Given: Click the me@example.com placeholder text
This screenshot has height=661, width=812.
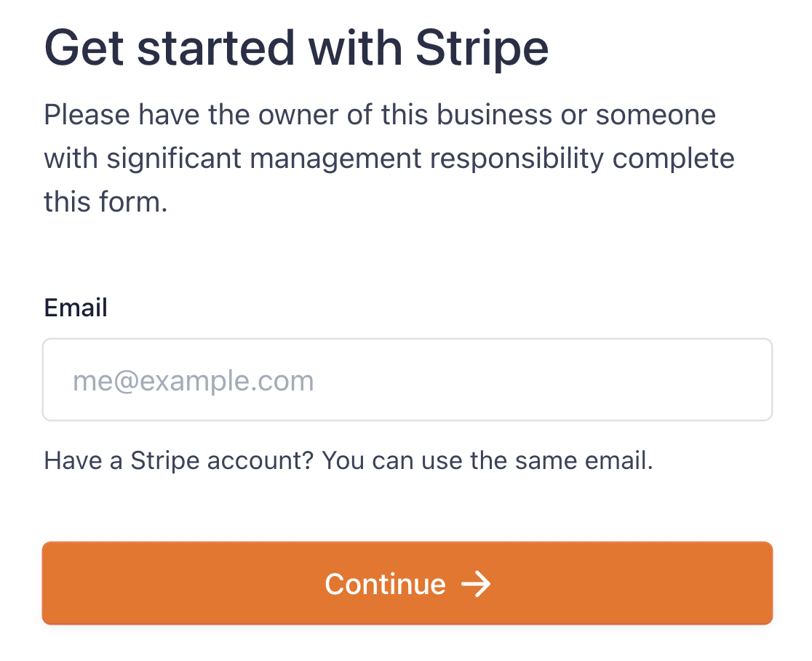Looking at the screenshot, I should (x=193, y=381).
